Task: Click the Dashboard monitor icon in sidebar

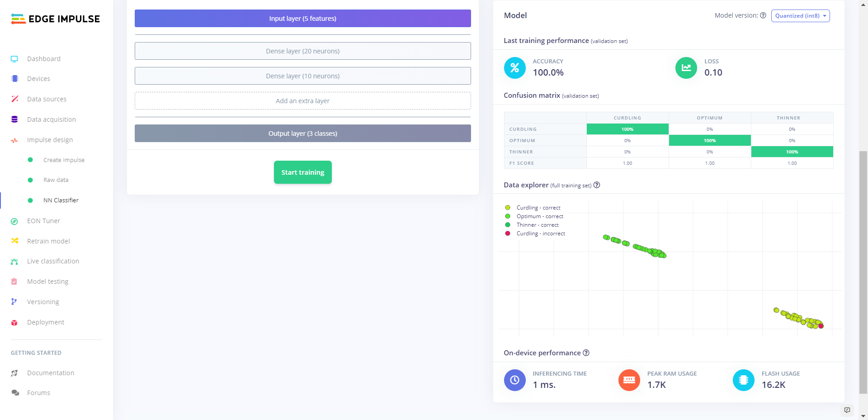Action: coord(14,59)
